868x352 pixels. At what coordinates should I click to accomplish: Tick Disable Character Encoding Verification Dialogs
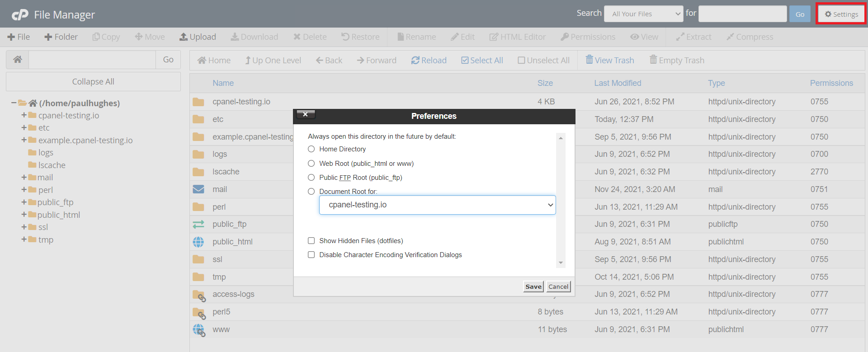point(311,255)
